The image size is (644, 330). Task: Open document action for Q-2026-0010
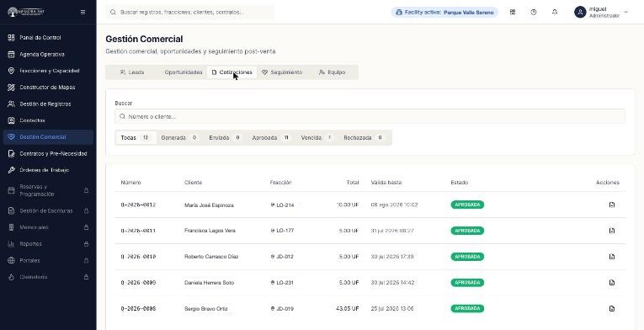[x=612, y=257]
